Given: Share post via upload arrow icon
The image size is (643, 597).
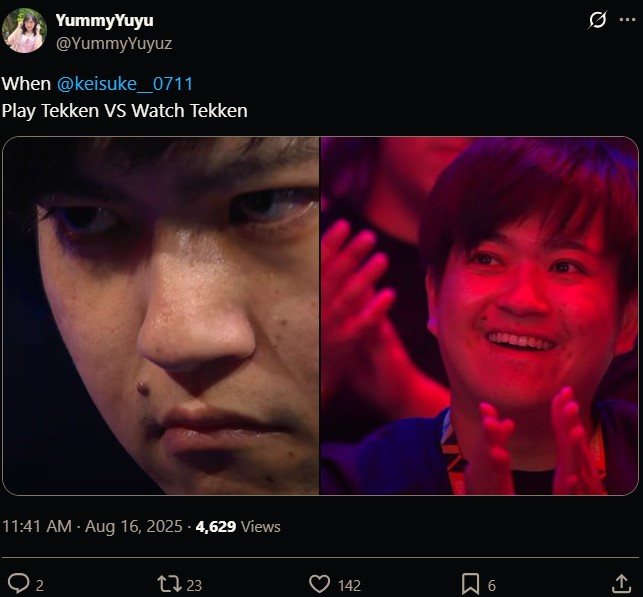Looking at the screenshot, I should tap(622, 583).
